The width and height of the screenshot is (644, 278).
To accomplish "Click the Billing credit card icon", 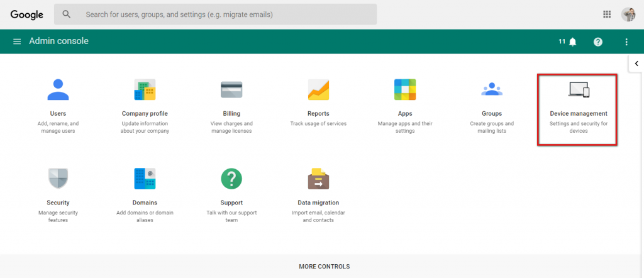I will coord(231,89).
